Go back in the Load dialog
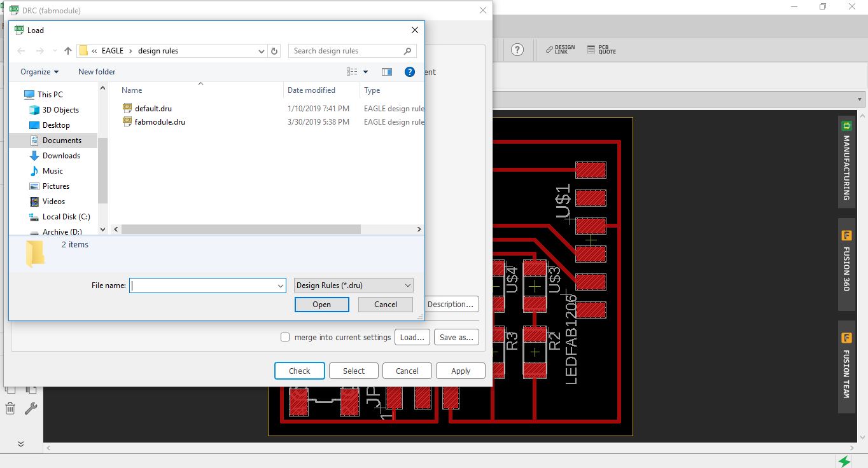Image resolution: width=868 pixels, height=468 pixels. 21,51
